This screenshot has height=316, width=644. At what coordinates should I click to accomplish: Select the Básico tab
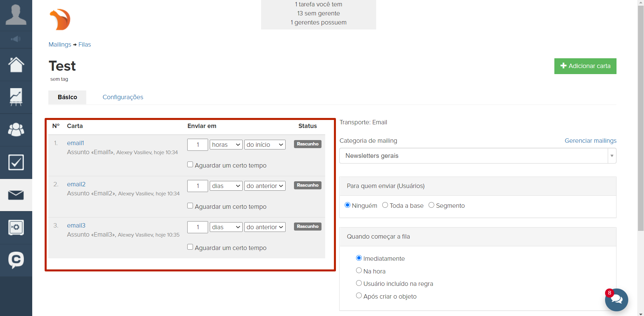pos(67,97)
